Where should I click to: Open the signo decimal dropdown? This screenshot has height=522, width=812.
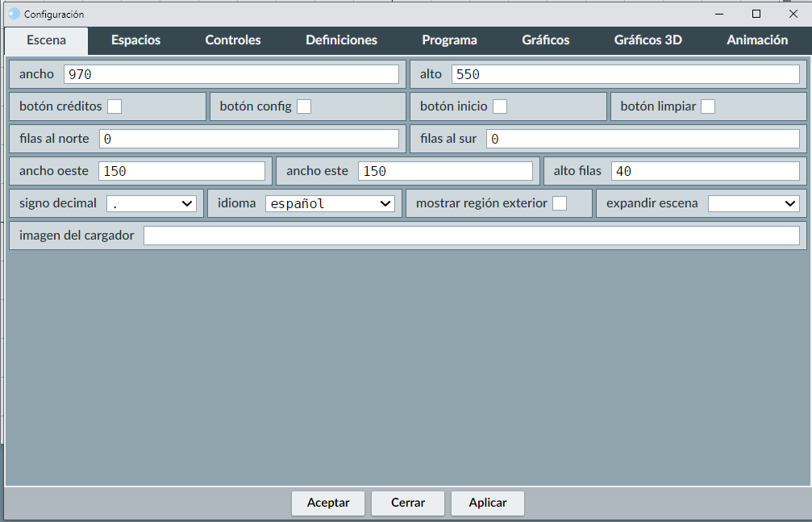tap(152, 203)
